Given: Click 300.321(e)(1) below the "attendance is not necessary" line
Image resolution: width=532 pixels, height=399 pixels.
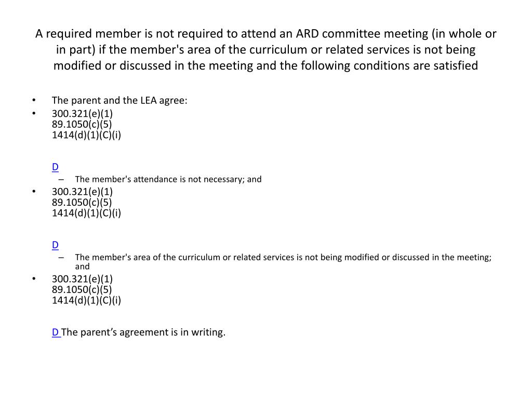Looking at the screenshot, I should click(82, 192).
